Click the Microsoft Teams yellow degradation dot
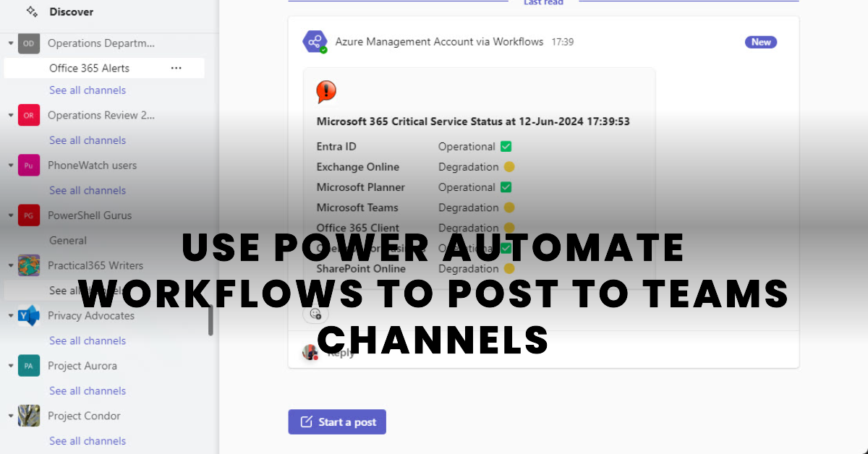The height and width of the screenshot is (454, 868). [509, 207]
